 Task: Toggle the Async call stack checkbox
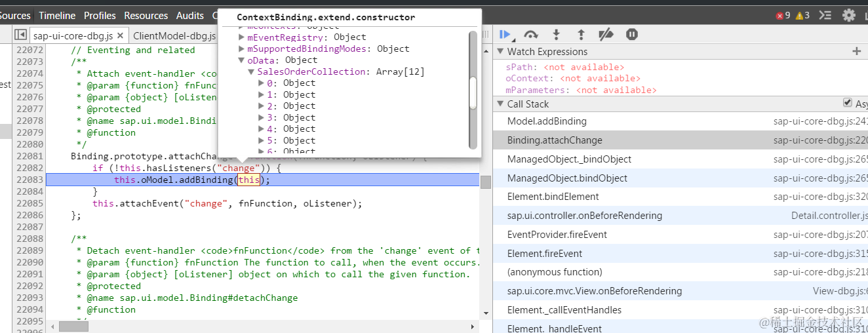click(848, 103)
